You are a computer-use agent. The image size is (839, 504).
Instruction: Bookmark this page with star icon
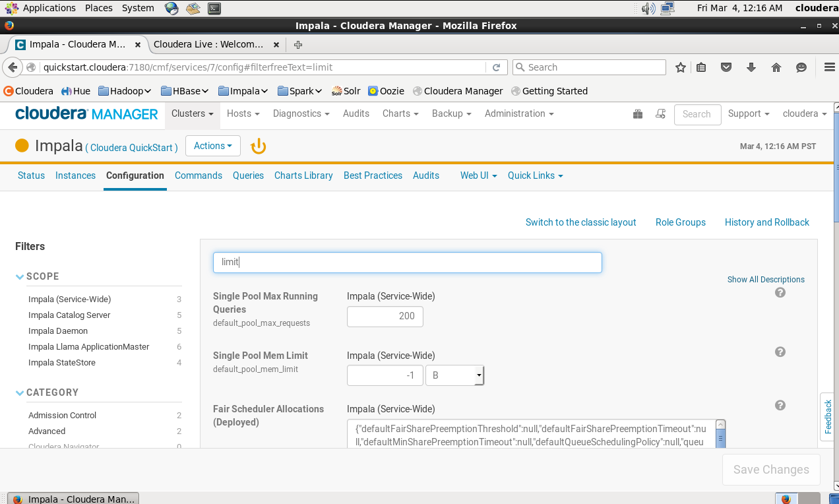coord(681,67)
